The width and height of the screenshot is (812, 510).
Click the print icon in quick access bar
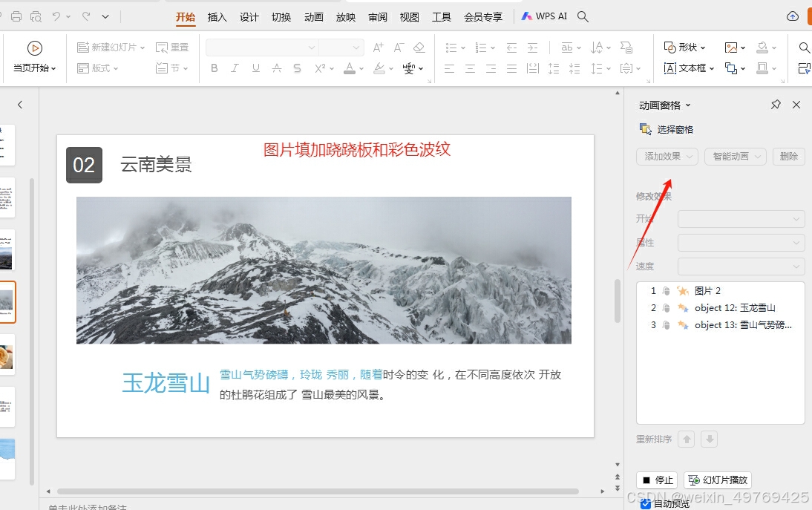[x=16, y=16]
